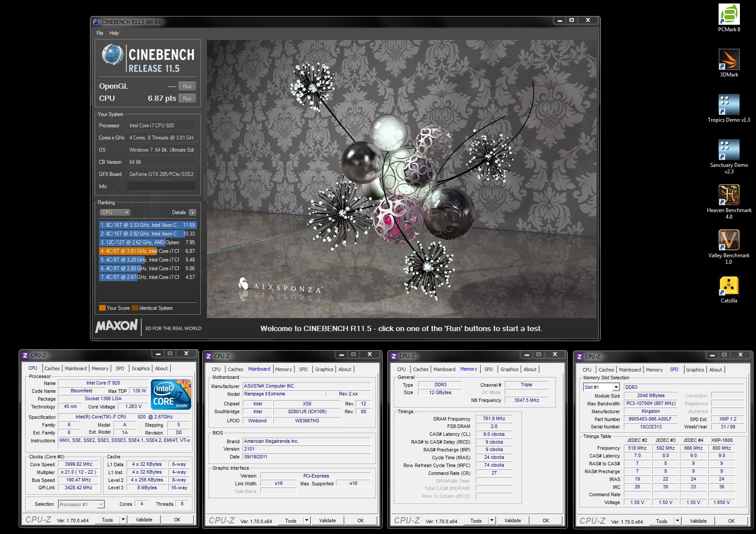The width and height of the screenshot is (756, 534).
Task: Launch the 3DMark desktop icon
Action: click(729, 63)
